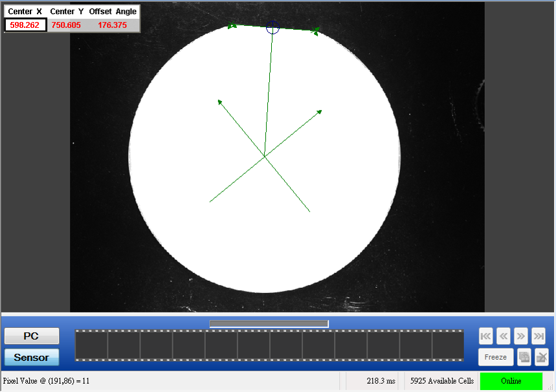The width and height of the screenshot is (556, 392).
Task: Click the Center Y value 750.605
Action: point(66,25)
